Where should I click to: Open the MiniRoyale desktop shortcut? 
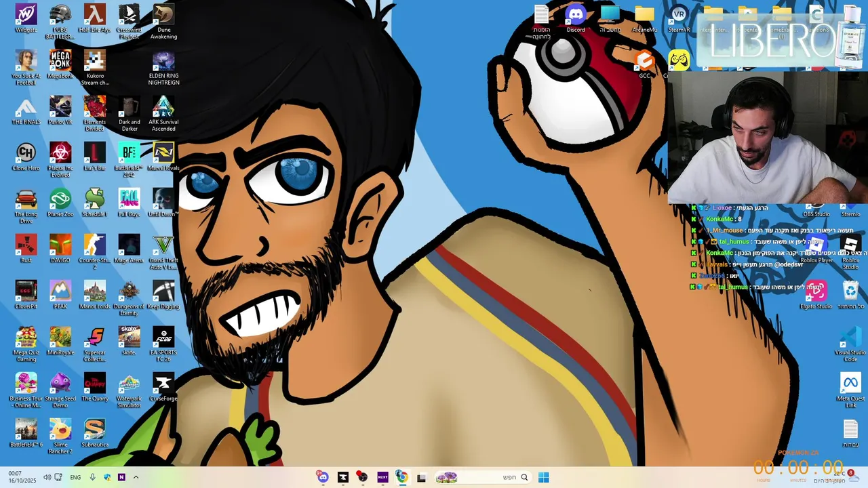tap(60, 341)
